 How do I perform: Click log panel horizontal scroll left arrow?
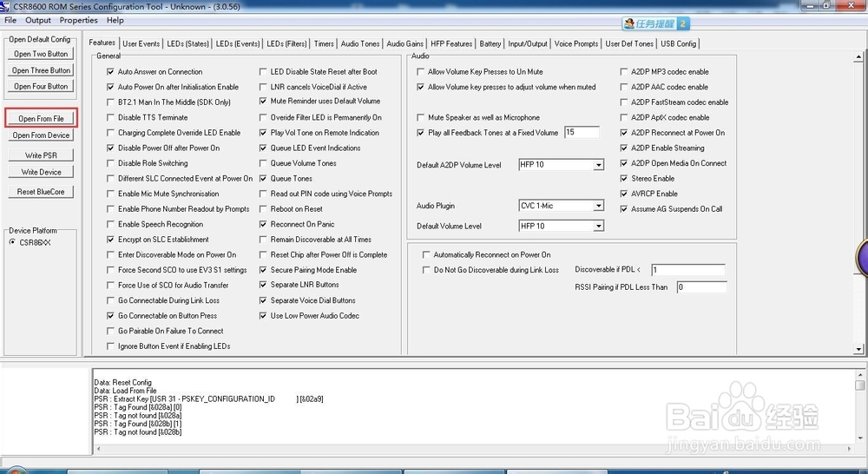coord(98,449)
